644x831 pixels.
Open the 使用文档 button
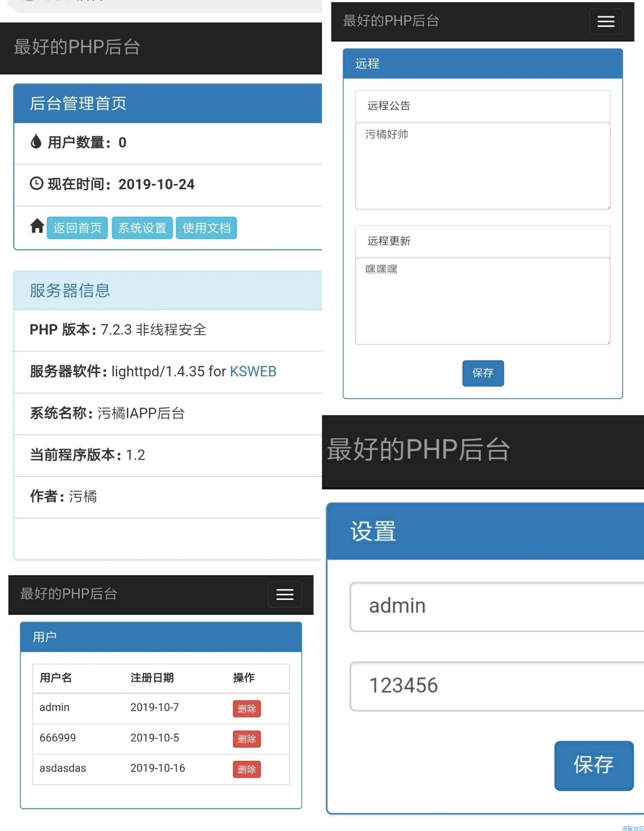pyautogui.click(x=206, y=228)
